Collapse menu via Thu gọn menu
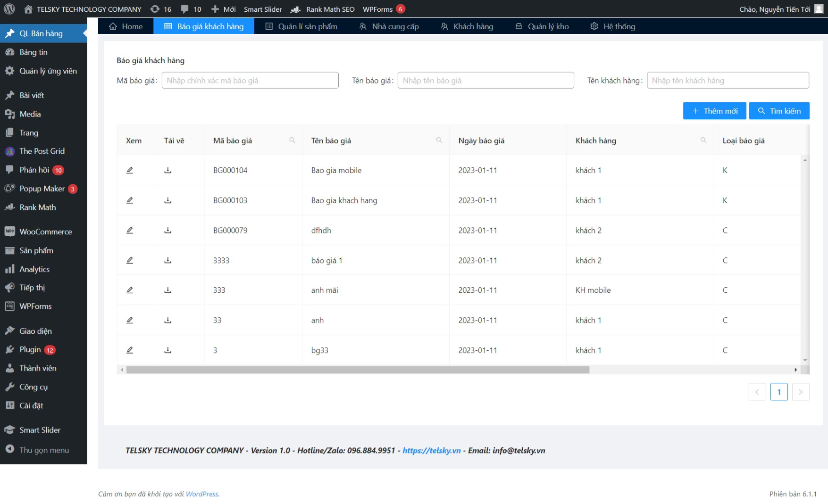The image size is (828, 504). [43, 450]
